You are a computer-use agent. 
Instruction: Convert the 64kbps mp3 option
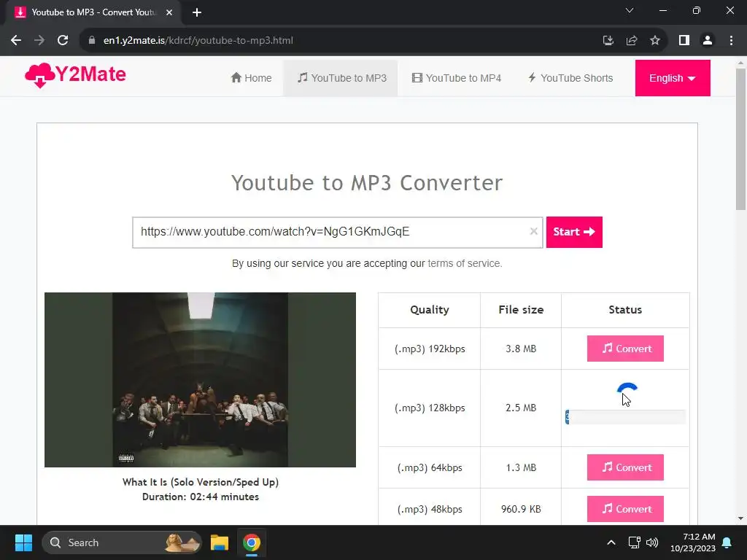click(x=625, y=467)
